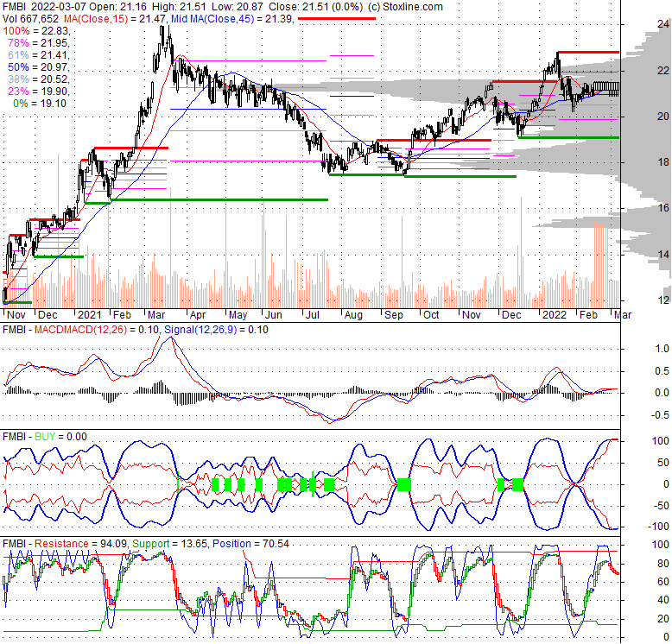Click the 'Vol 667,652' volume readout
Viewport: 672px width, 644px height.
30,19
